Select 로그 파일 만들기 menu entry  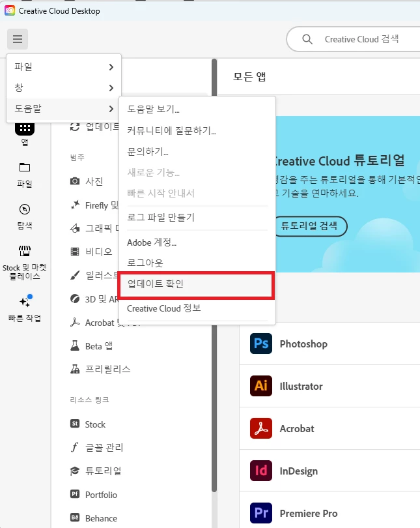click(197, 218)
